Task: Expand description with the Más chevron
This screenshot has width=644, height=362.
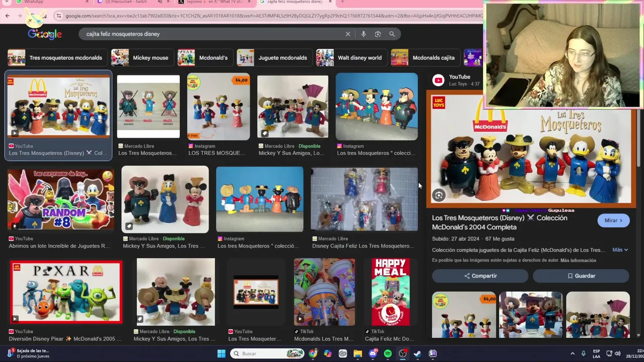Action: pyautogui.click(x=620, y=250)
